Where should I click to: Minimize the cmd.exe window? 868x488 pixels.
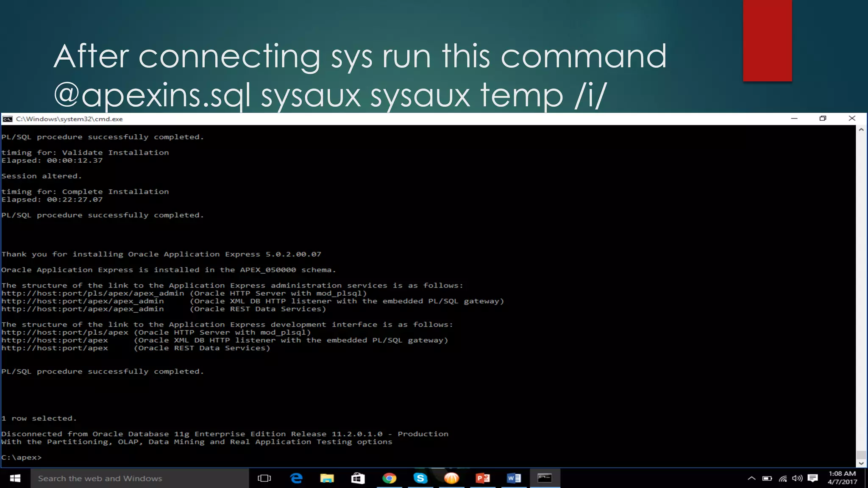point(794,119)
